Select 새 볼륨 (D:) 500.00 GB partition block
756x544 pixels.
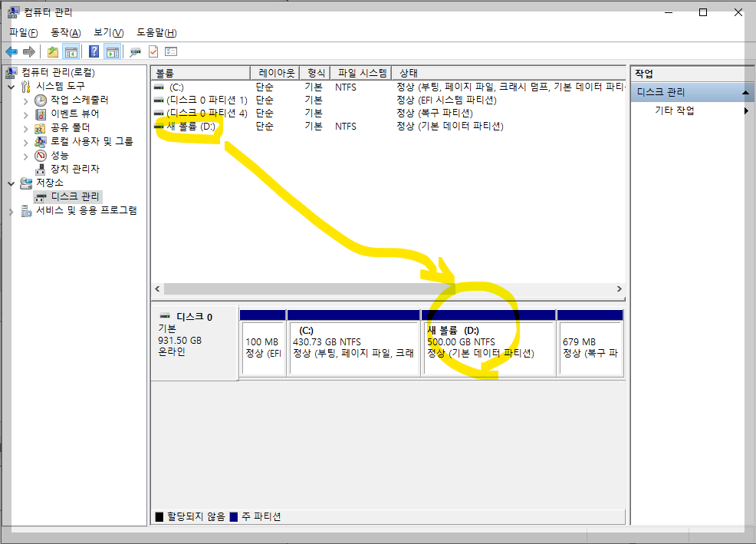488,343
